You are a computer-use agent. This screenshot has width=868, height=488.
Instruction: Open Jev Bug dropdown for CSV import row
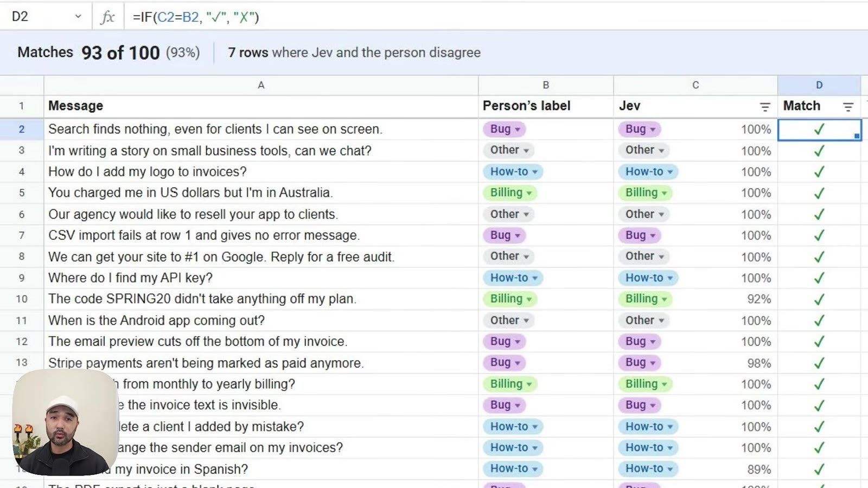tap(640, 235)
